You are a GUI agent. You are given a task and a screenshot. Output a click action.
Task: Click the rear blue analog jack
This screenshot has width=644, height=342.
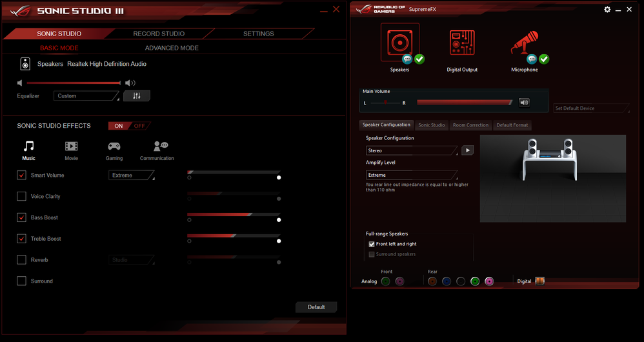tap(447, 281)
